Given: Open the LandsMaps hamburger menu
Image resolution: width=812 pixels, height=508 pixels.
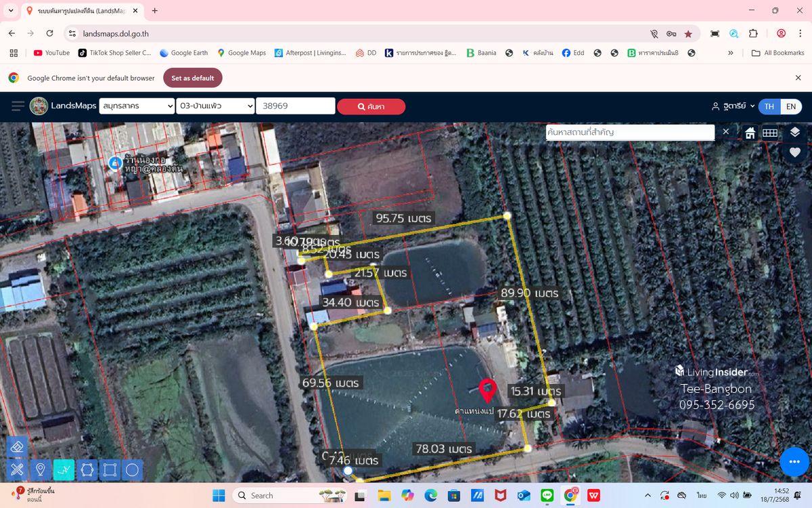Looking at the screenshot, I should point(18,106).
